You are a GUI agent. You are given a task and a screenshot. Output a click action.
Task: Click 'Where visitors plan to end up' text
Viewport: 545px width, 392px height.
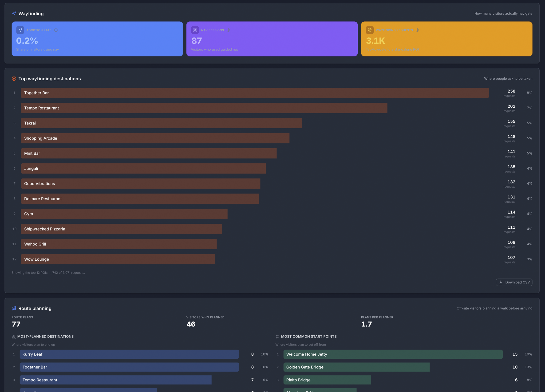tap(33, 345)
